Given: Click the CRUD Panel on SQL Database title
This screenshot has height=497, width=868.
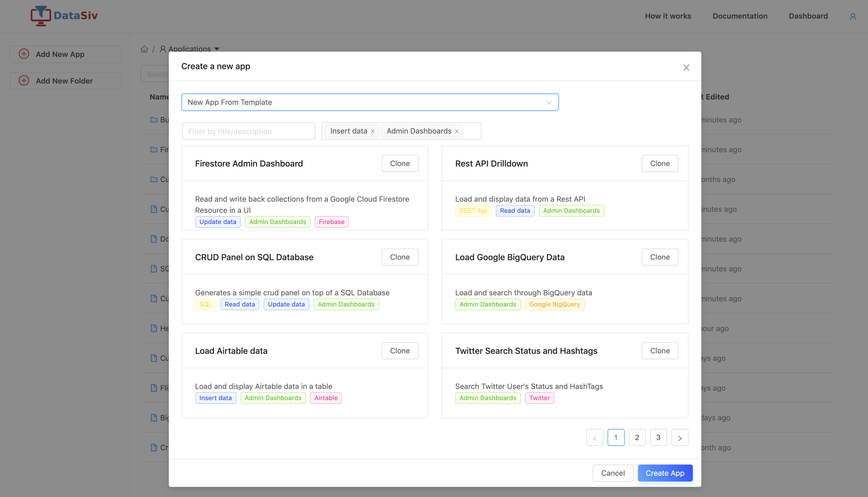Looking at the screenshot, I should (254, 257).
